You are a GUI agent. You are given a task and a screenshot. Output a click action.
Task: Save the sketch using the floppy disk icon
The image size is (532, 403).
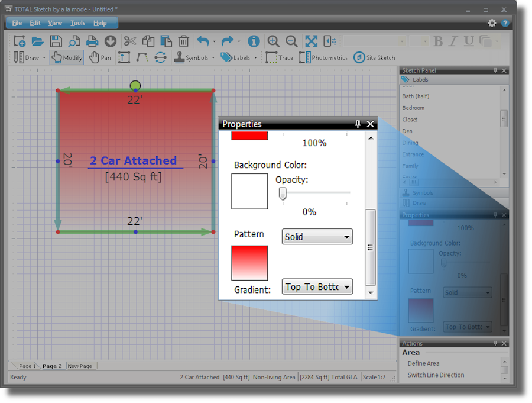pos(56,41)
